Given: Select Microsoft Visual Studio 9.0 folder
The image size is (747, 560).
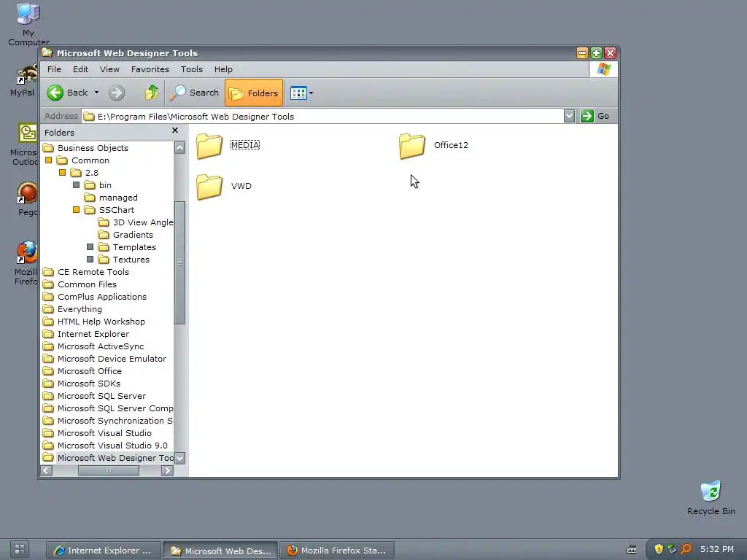Looking at the screenshot, I should (105, 446).
